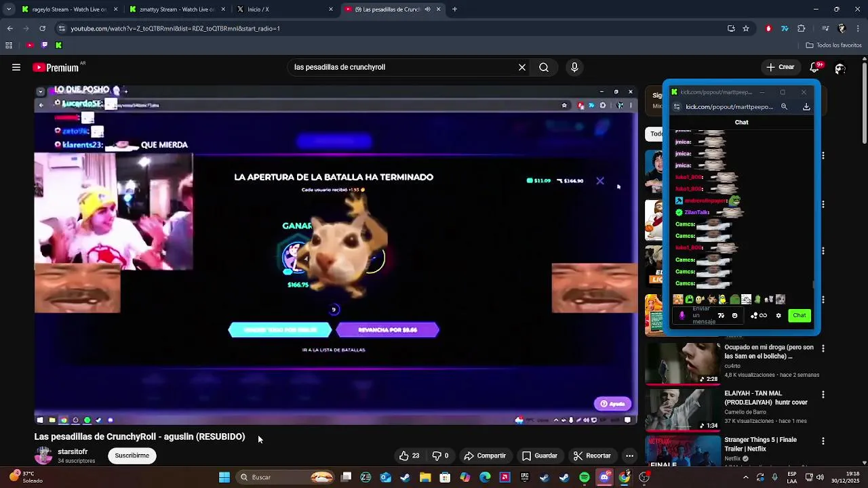
Task: Click the YouTube page vertical scrollbar
Action: pos(864,102)
